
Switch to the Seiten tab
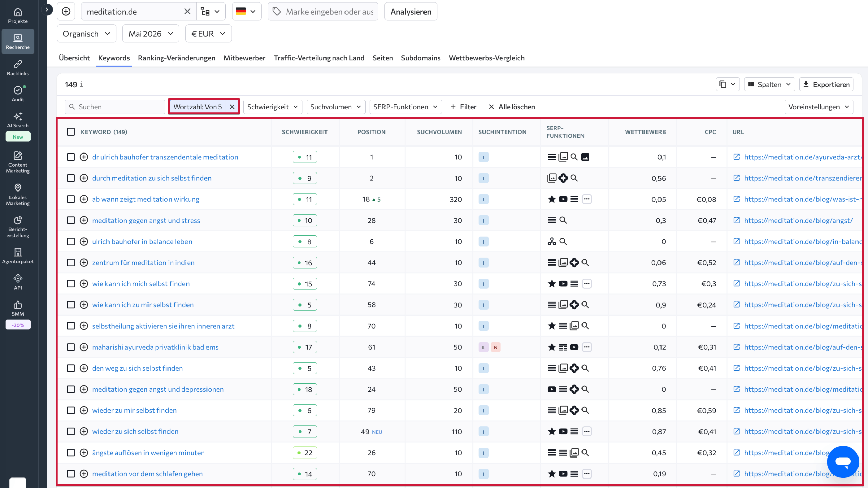tap(382, 58)
